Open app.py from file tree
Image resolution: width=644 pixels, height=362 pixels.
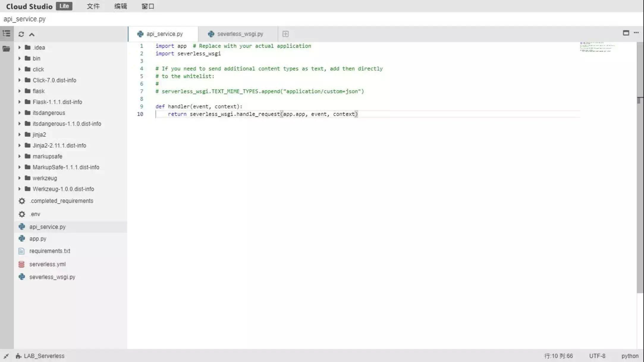point(38,239)
